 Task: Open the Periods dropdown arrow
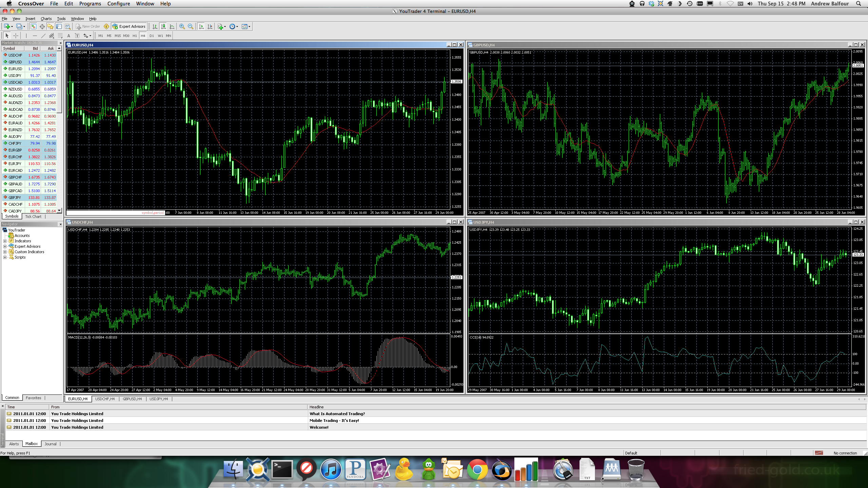coord(237,26)
